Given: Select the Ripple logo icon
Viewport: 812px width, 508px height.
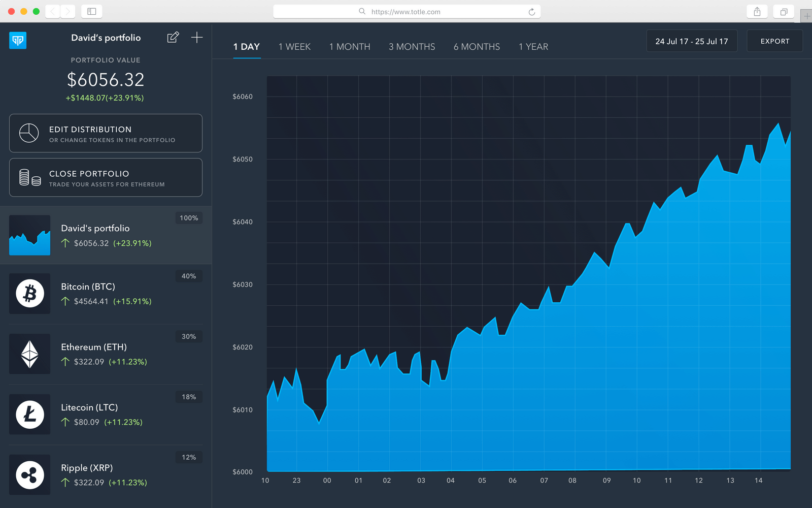Looking at the screenshot, I should click(30, 475).
